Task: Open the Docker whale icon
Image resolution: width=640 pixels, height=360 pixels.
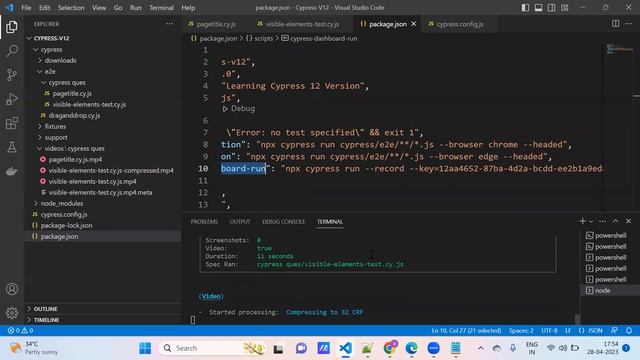Action: coord(12,171)
